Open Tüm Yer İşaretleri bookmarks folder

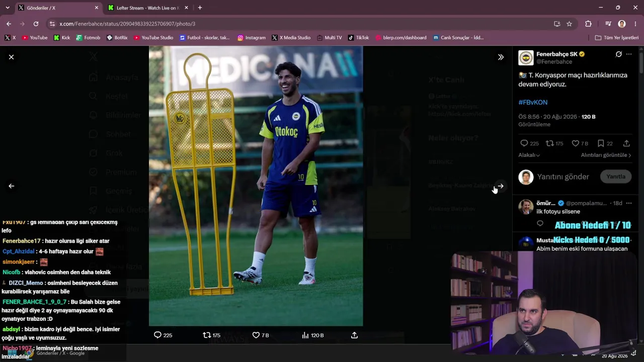tap(616, 38)
